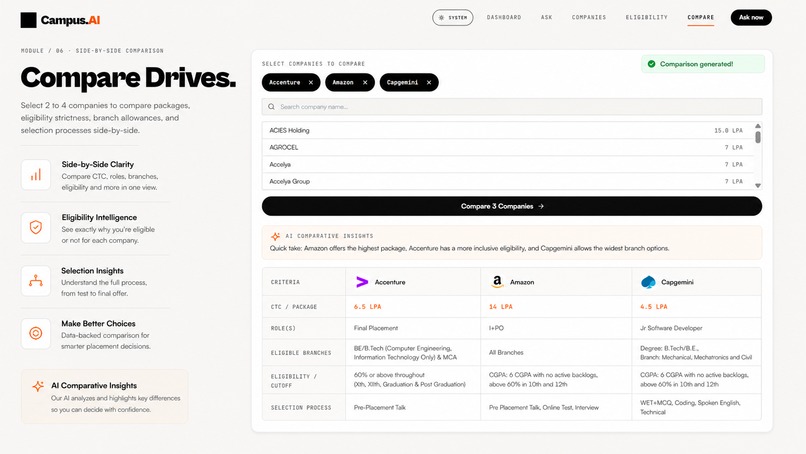
Task: Click the 6.5 LPA Accenture package value
Action: [x=367, y=307]
